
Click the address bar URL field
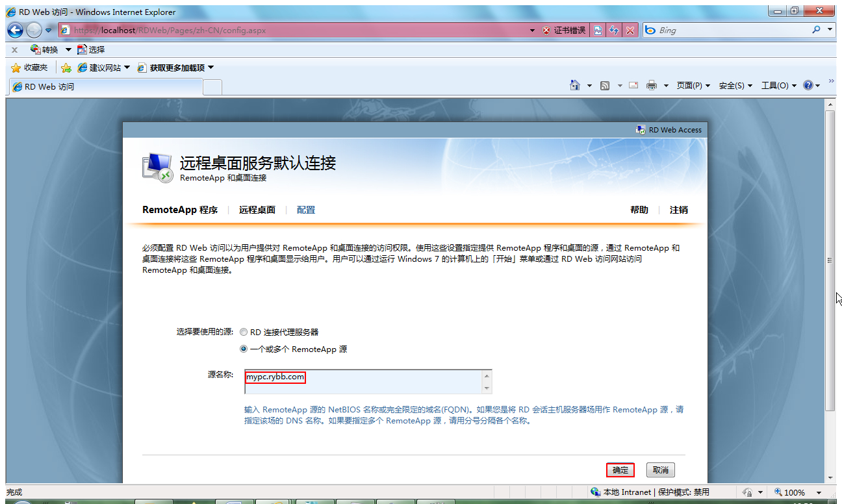coord(291,31)
